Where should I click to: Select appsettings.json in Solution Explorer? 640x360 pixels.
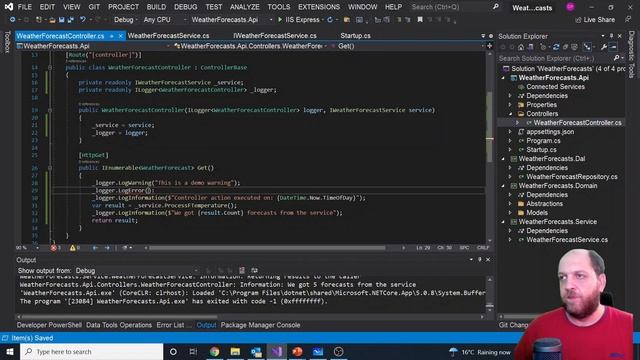(x=550, y=132)
